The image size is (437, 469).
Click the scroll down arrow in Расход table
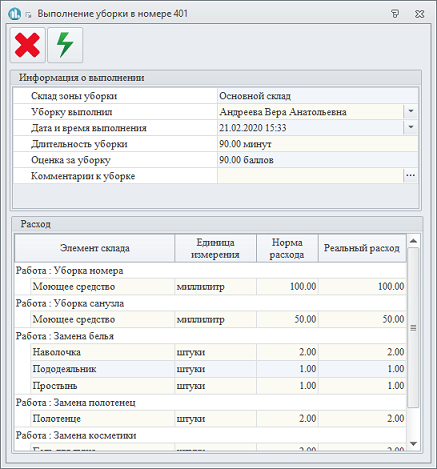(413, 444)
